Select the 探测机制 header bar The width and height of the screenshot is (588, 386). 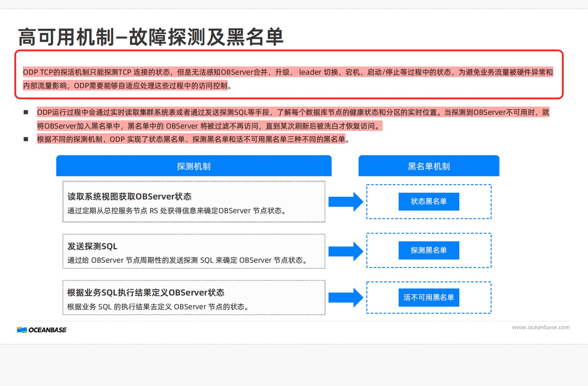[194, 166]
